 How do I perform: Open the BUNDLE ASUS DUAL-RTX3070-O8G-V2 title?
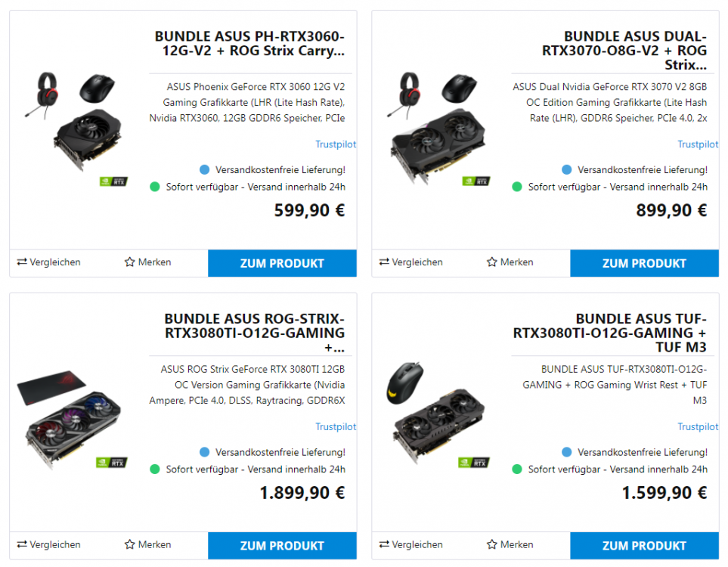tap(624, 51)
